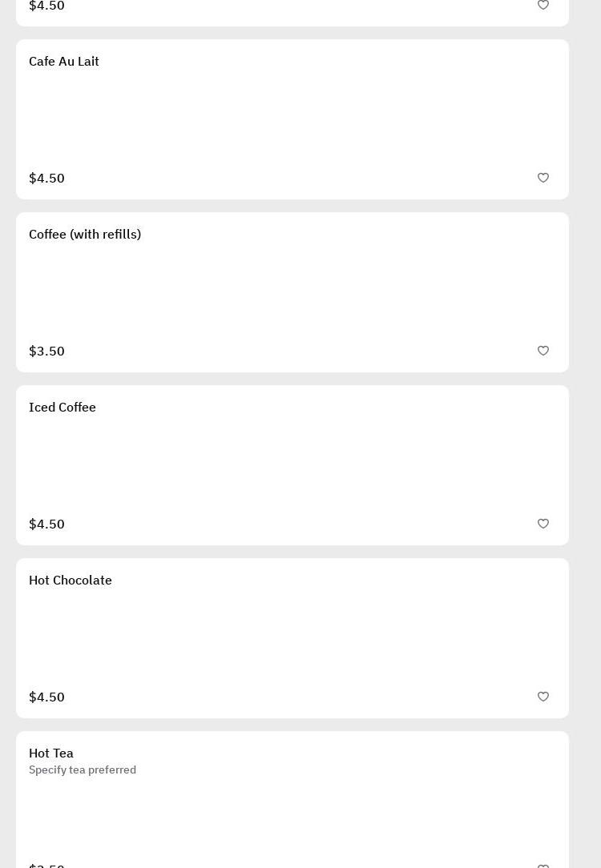Click the partially visible top card price
Image resolution: width=601 pixels, height=868 pixels.
[x=46, y=6]
